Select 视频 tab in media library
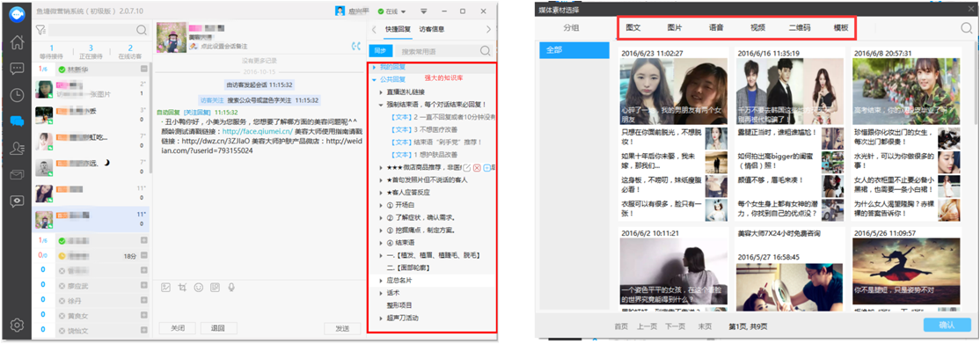The height and width of the screenshot is (344, 980). [757, 27]
